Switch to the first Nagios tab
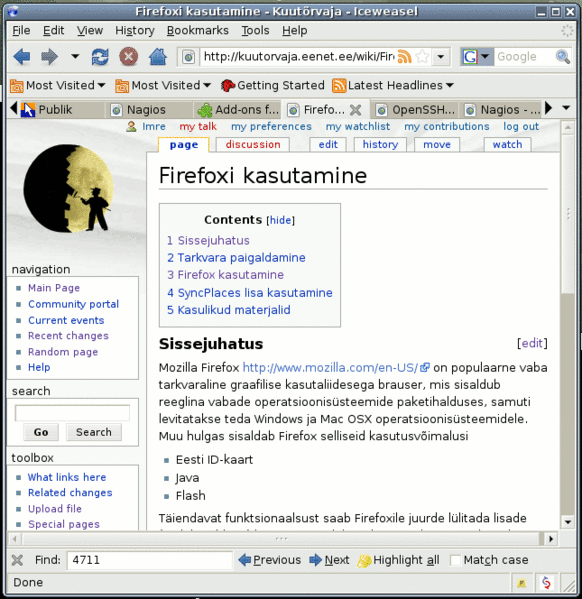582x599 pixels. coord(149,110)
